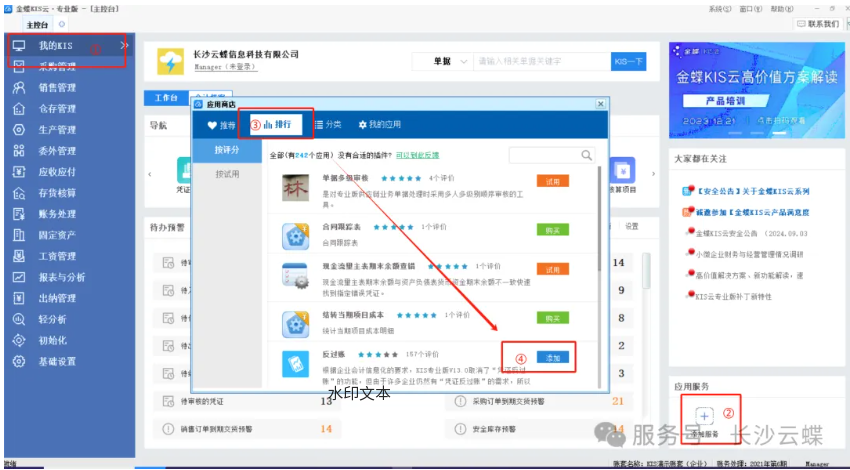The height and width of the screenshot is (470, 850).
Task: Select the 按试用 sort option
Action: [x=227, y=174]
